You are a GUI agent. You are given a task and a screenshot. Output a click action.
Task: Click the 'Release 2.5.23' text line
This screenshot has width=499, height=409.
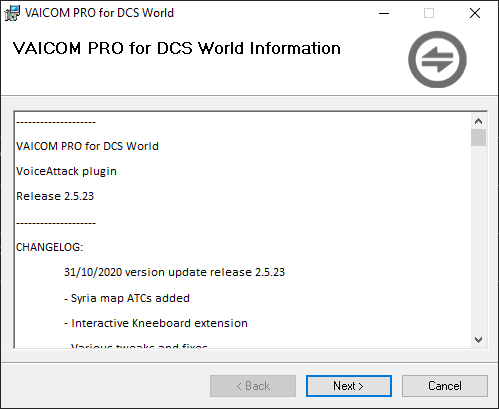(x=55, y=196)
